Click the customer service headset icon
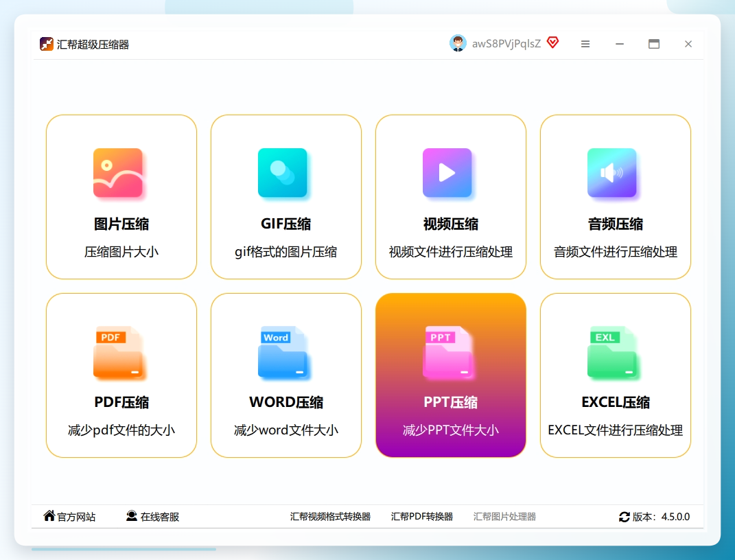This screenshot has height=560, width=735. [132, 516]
